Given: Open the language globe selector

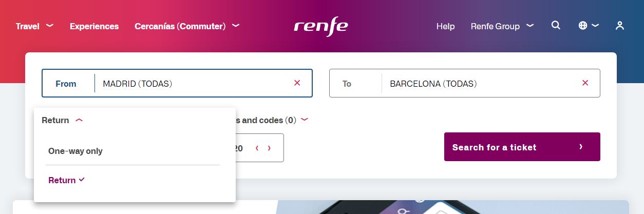Looking at the screenshot, I should point(588,26).
